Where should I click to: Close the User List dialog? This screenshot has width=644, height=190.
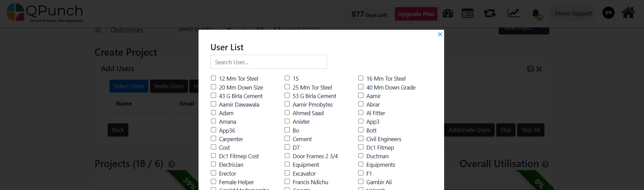pos(440,34)
